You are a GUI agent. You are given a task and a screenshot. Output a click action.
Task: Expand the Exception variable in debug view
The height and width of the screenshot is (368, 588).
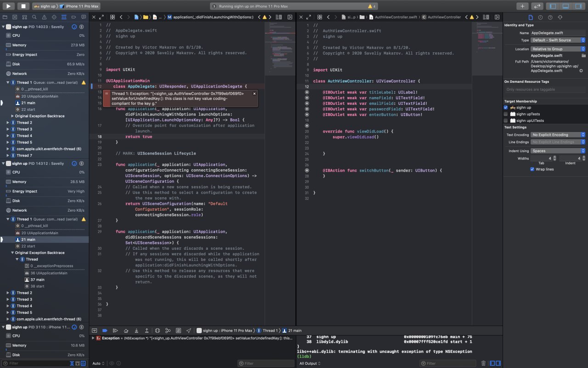click(93, 338)
